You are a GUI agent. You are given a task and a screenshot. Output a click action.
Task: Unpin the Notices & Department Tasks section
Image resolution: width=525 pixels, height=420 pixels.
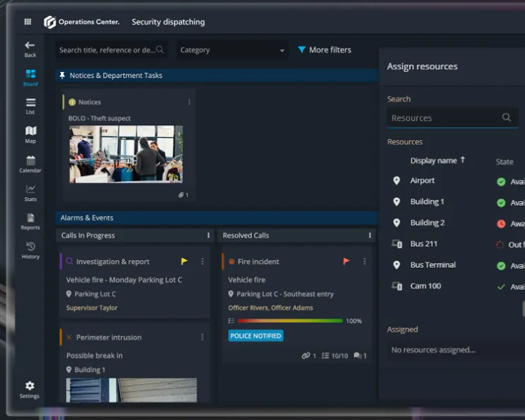click(62, 76)
